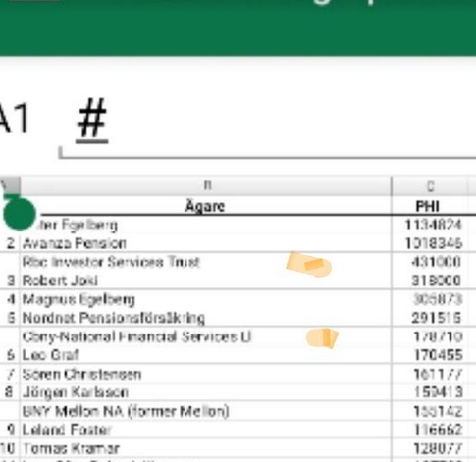Select the value 128077 cell
The height and width of the screenshot is (462, 476).
430,448
